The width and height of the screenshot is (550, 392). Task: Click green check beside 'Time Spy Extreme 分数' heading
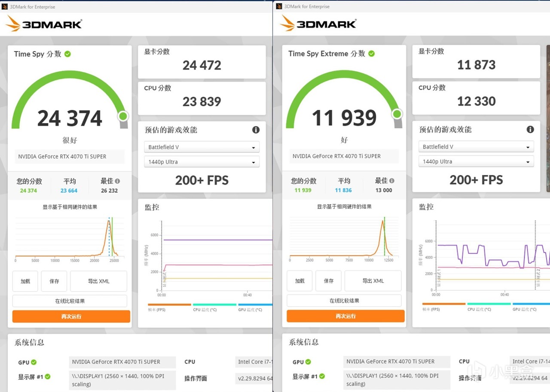pos(371,53)
